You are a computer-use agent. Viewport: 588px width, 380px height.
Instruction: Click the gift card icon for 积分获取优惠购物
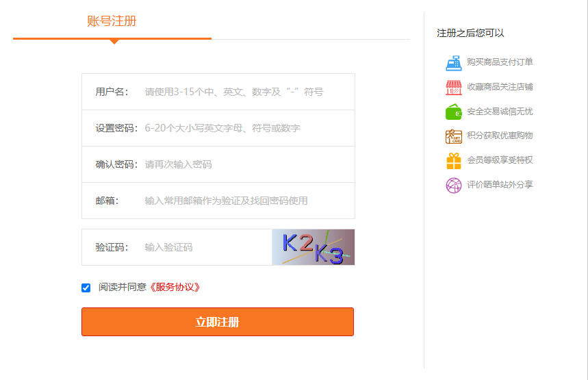coord(453,136)
